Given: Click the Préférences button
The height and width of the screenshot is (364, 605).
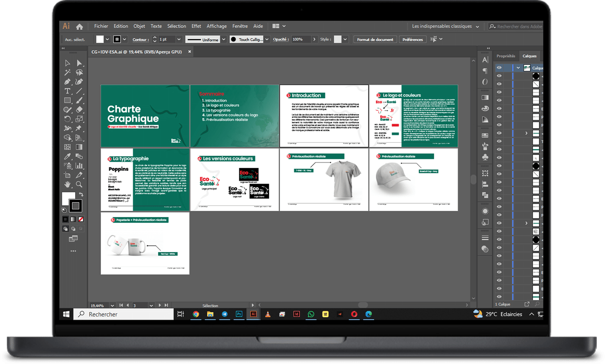Looking at the screenshot, I should (x=412, y=39).
